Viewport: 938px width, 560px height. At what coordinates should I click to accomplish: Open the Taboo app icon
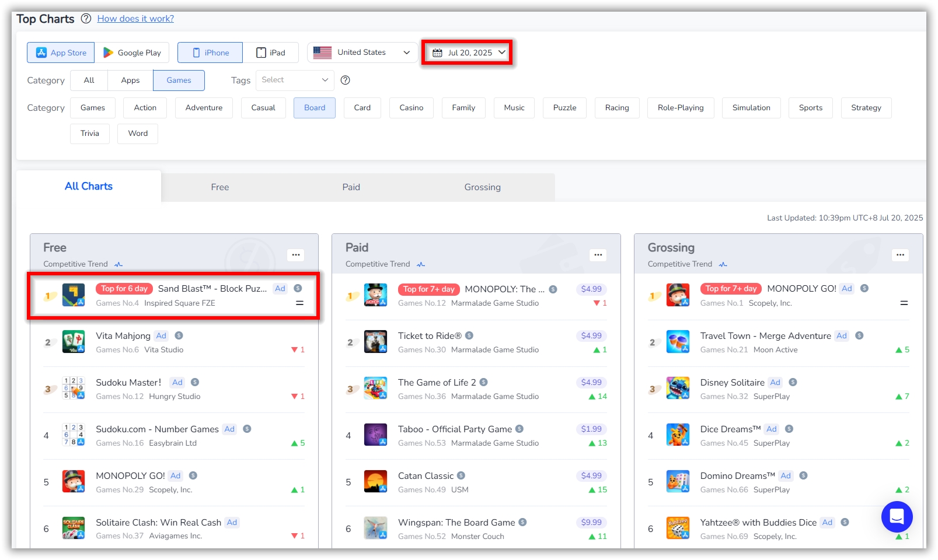tap(376, 435)
